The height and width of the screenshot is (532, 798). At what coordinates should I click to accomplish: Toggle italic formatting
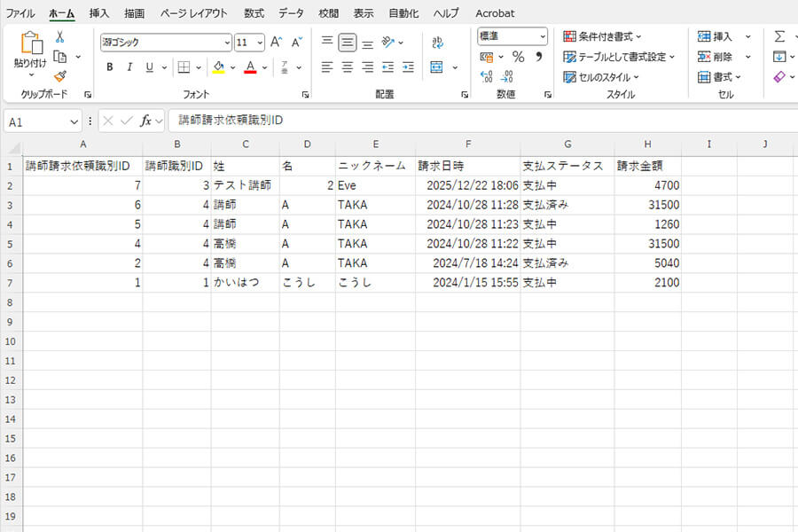coord(129,66)
